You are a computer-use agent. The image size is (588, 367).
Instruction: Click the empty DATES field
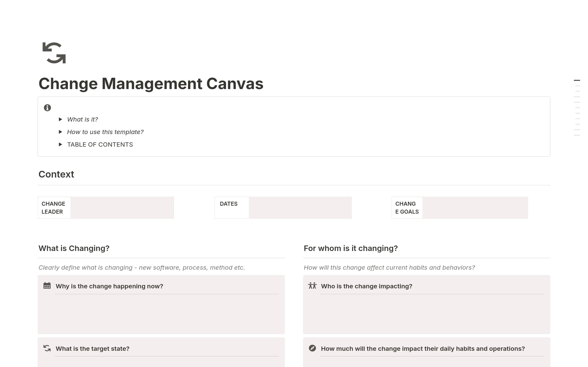click(300, 208)
